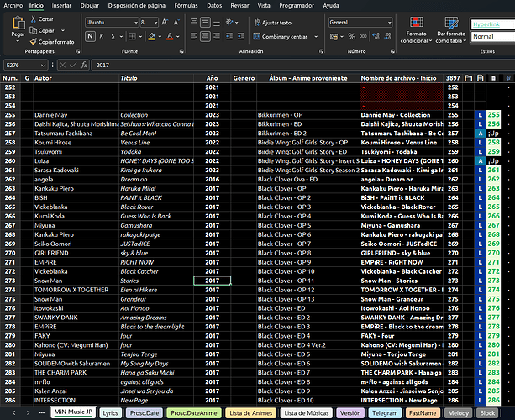This screenshot has height=420, width=515.
Task: Open the Ubuntu font name dropdown
Action: coord(136,23)
